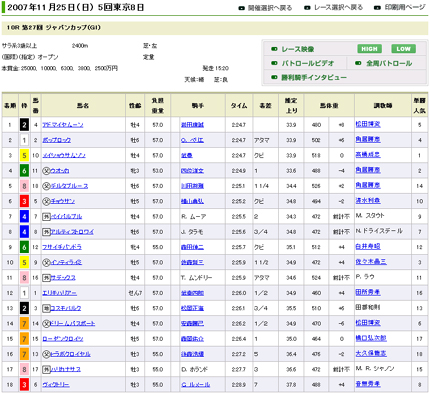Open the パトロールビデオ link
Viewport: 430px width, 394px height.
point(307,63)
